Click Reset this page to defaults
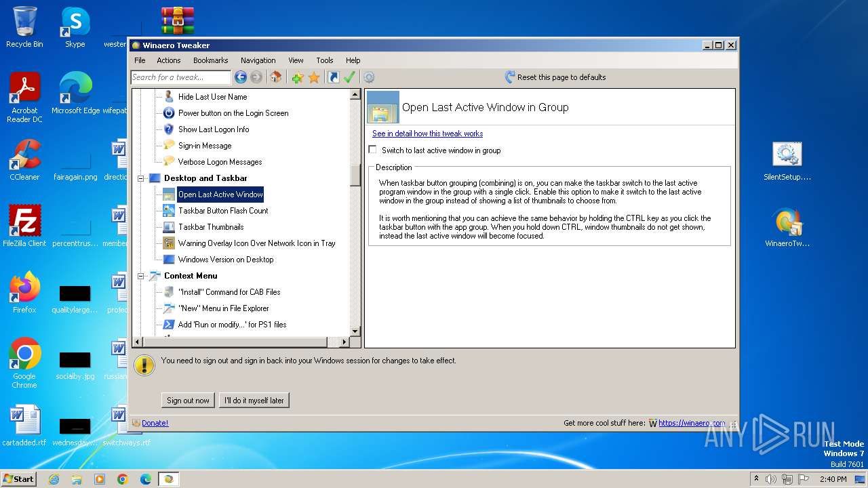The width and height of the screenshot is (868, 488). [x=561, y=77]
